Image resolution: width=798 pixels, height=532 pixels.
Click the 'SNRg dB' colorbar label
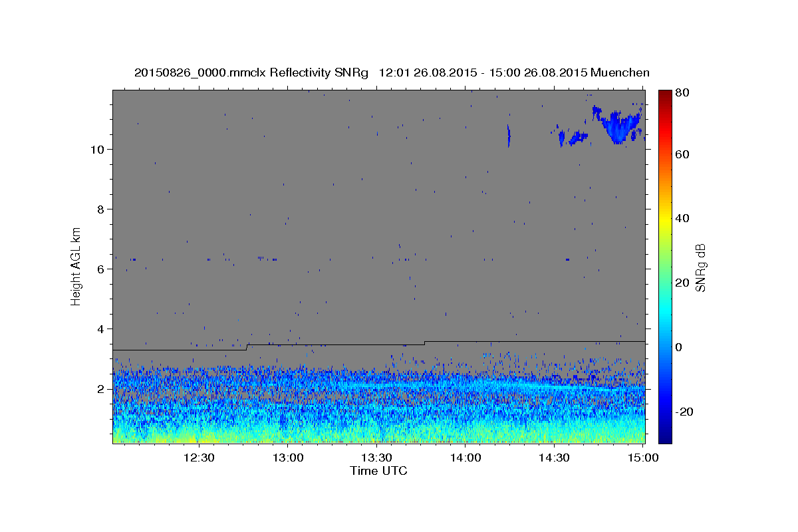(700, 268)
